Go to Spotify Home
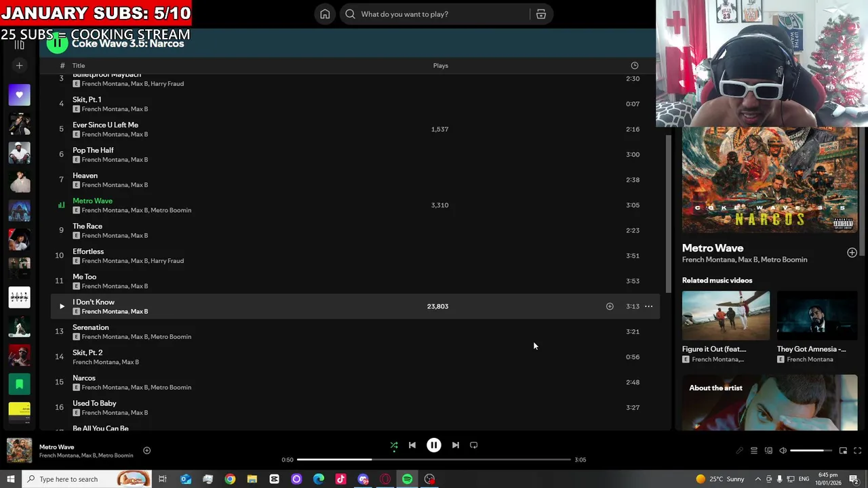The image size is (868, 488). [x=325, y=14]
